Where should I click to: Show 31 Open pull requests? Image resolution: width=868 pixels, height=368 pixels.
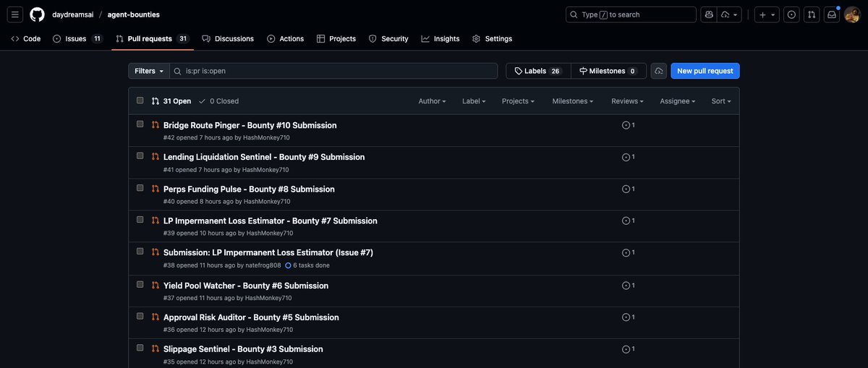[171, 101]
